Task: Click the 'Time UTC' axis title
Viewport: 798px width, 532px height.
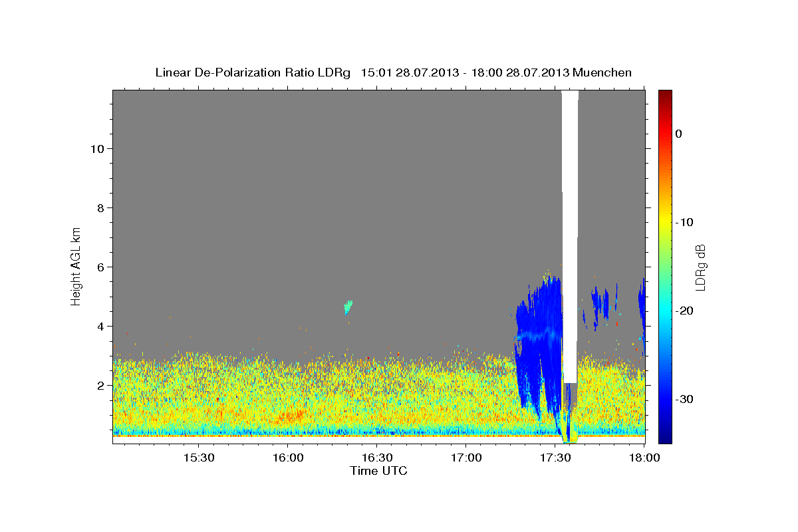Action: pos(378,471)
